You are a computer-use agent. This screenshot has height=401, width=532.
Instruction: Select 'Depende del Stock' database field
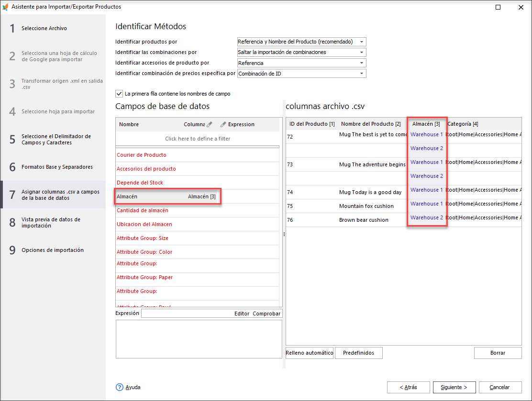(x=198, y=183)
